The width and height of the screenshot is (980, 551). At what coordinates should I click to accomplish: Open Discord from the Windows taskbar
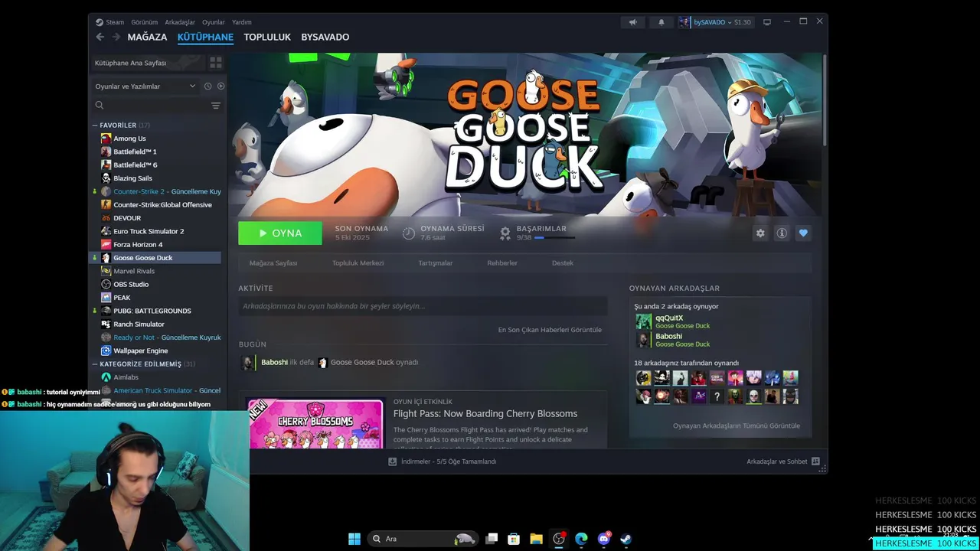[603, 539]
